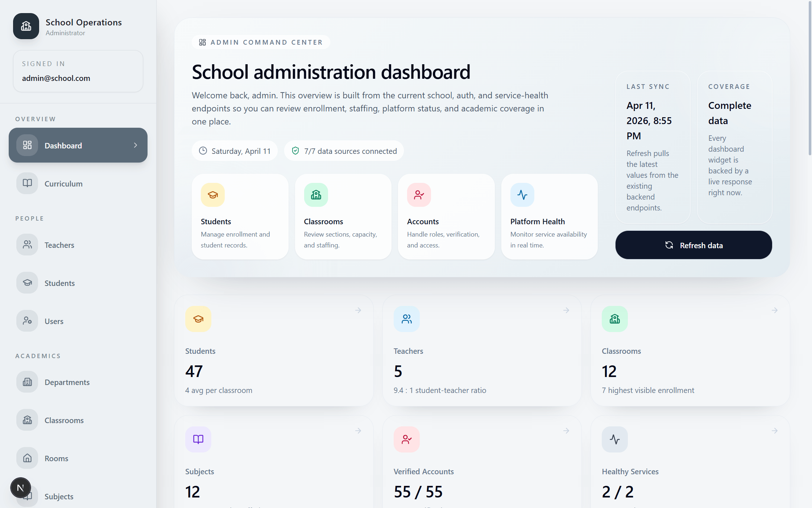Open the Students quick-action card

tap(240, 217)
